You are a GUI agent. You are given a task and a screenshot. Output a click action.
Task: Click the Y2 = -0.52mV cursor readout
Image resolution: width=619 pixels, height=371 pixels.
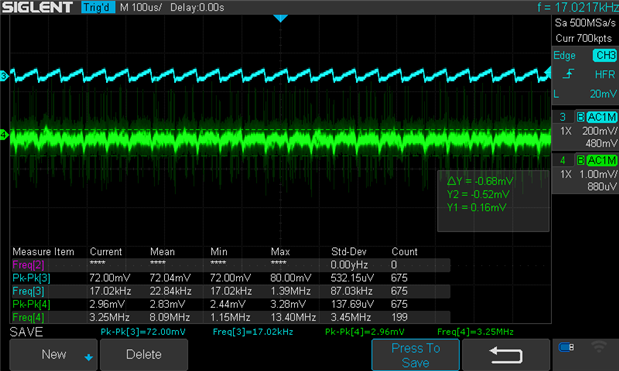(x=478, y=194)
